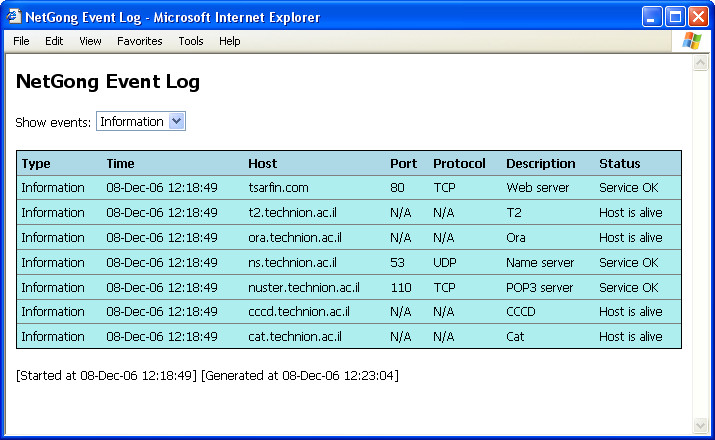Click the Host column header
The width and height of the screenshot is (715, 440).
click(x=263, y=164)
